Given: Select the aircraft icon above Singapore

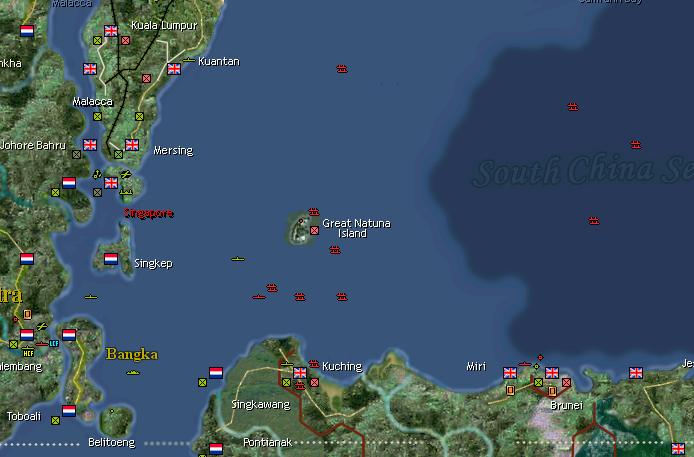Looking at the screenshot, I should click(126, 174).
